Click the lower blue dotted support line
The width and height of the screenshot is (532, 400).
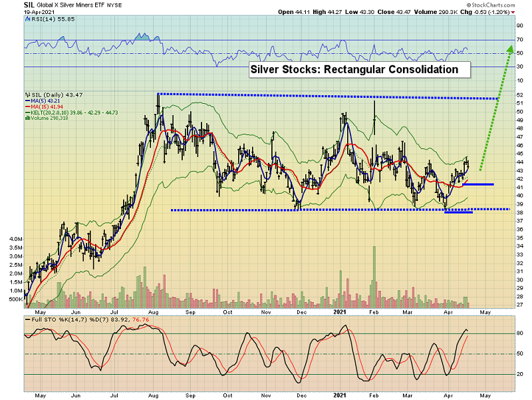tap(332, 210)
